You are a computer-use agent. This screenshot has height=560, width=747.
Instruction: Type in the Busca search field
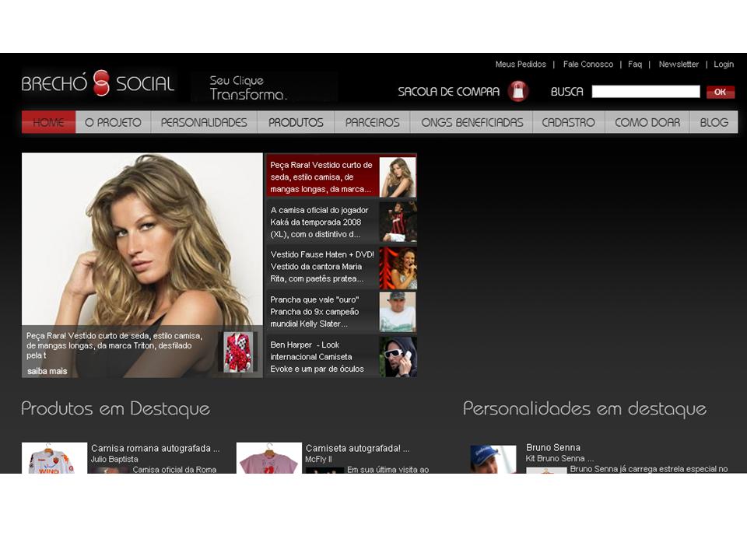coord(645,92)
